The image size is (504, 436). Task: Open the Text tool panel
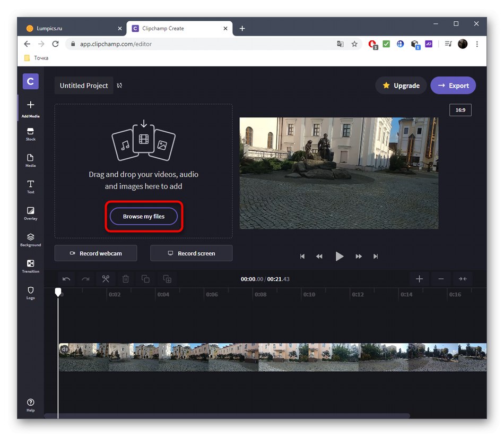tap(30, 186)
